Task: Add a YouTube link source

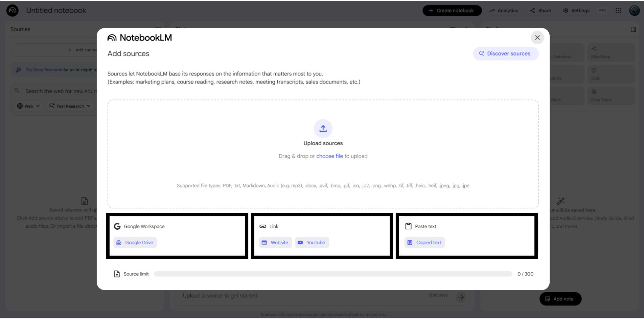Action: point(312,243)
